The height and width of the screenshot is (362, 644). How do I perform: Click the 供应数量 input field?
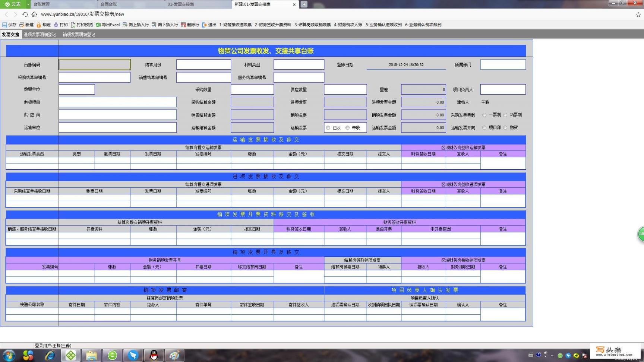pyautogui.click(x=345, y=89)
